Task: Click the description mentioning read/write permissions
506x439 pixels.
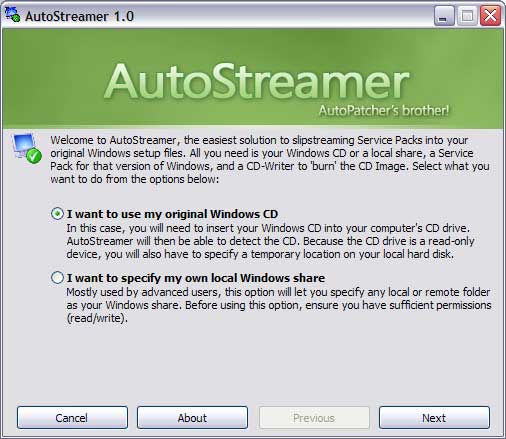Action: pyautogui.click(x=279, y=305)
